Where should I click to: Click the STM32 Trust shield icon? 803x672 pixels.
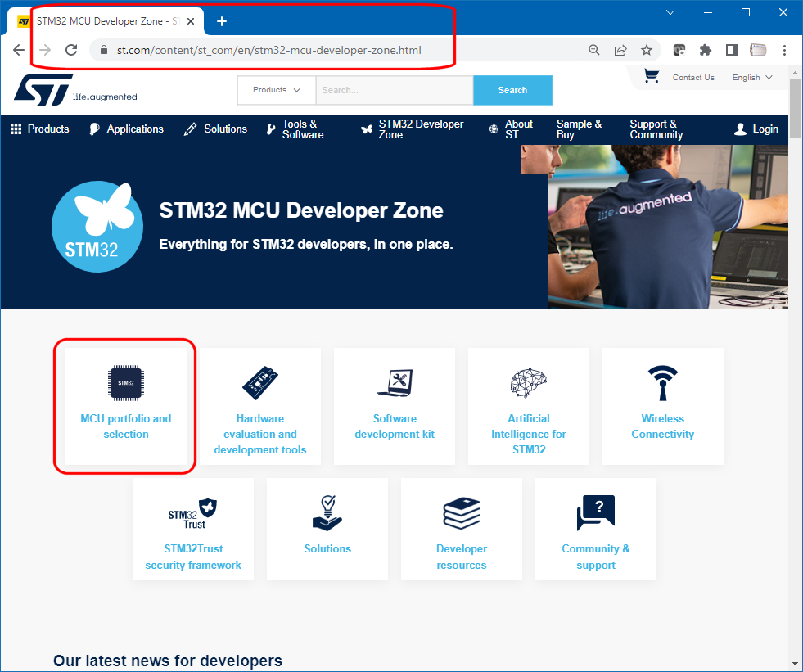pos(193,514)
